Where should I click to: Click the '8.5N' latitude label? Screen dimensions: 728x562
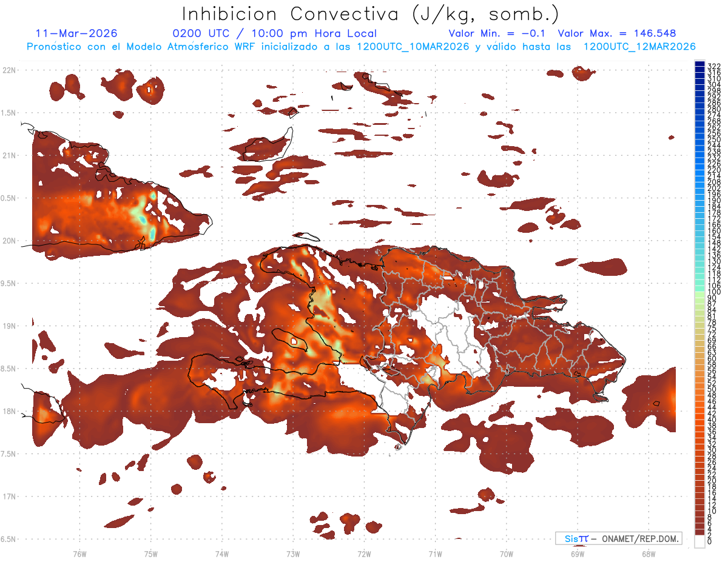[x=9, y=369]
